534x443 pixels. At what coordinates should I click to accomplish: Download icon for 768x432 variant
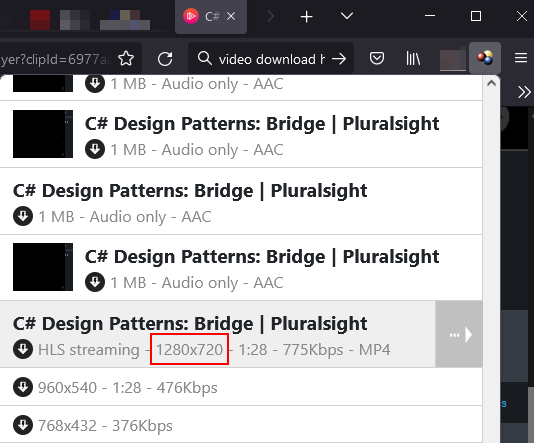(23, 425)
